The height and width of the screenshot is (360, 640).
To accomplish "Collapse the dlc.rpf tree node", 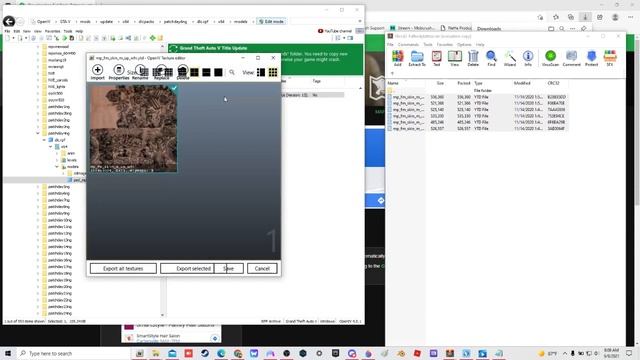I will click(x=44, y=140).
